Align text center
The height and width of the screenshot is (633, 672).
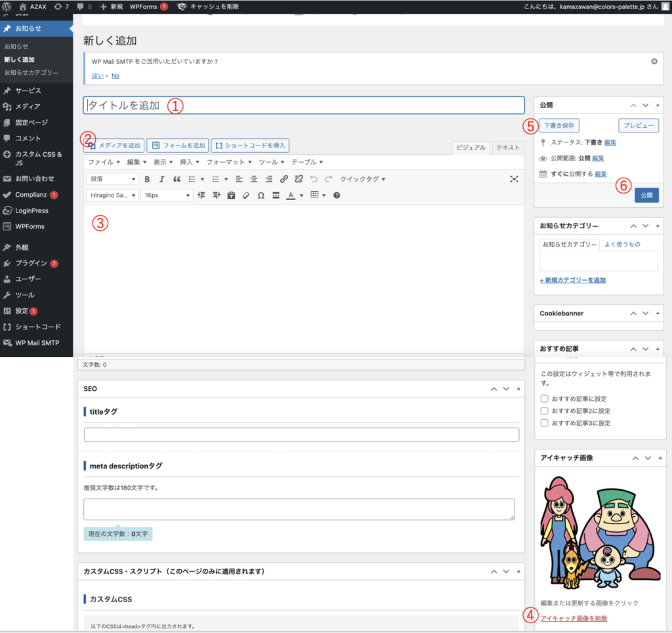pos(254,179)
